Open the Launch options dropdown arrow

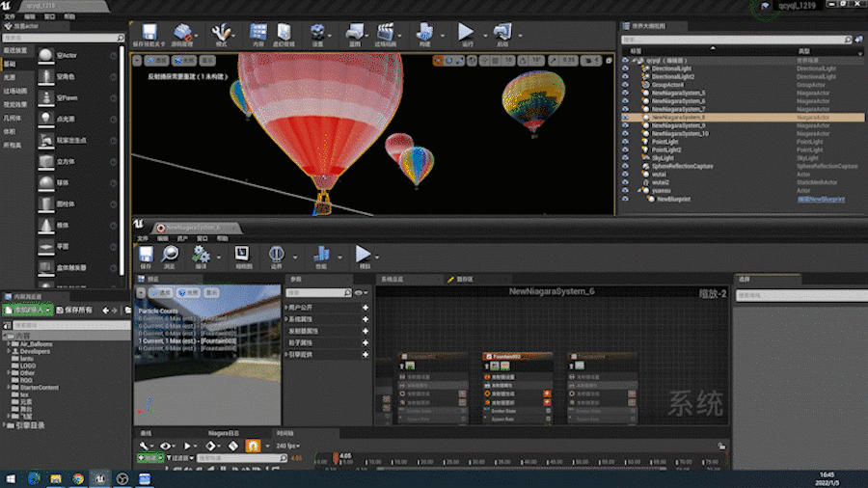[x=520, y=36]
